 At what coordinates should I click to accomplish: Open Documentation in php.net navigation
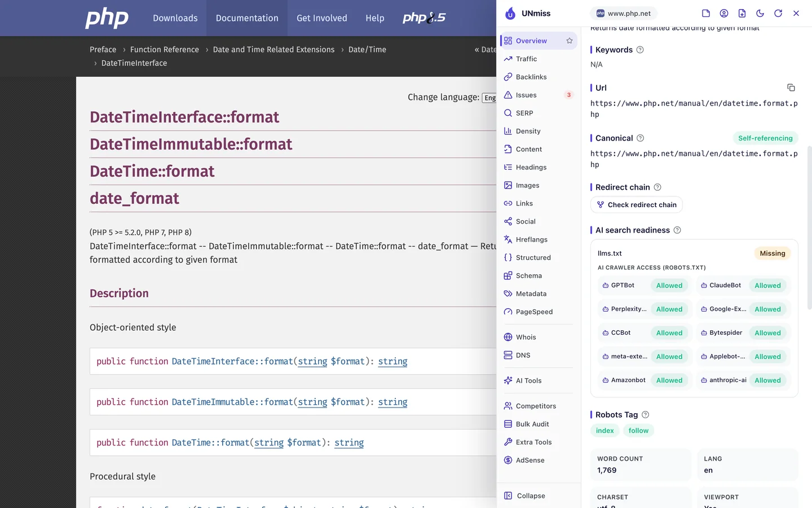[247, 18]
